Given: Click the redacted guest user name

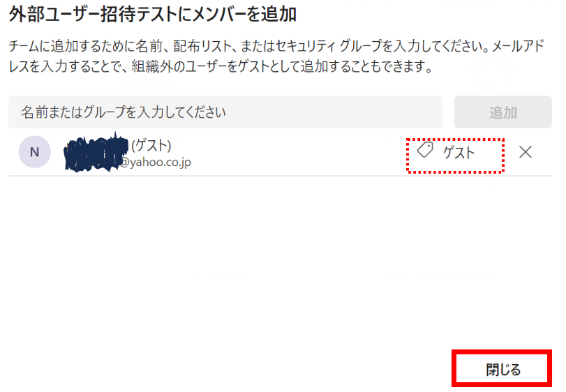Looking at the screenshot, I should click(x=96, y=153).
